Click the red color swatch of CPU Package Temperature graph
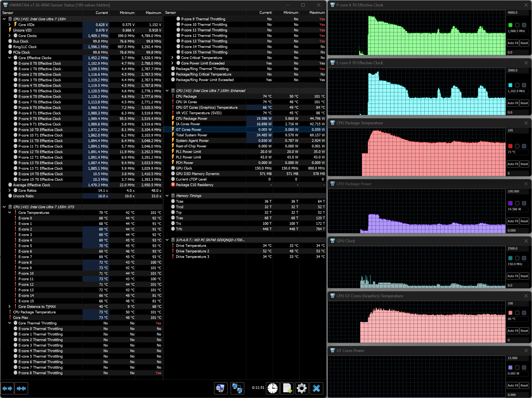532x398 pixels. click(x=510, y=146)
